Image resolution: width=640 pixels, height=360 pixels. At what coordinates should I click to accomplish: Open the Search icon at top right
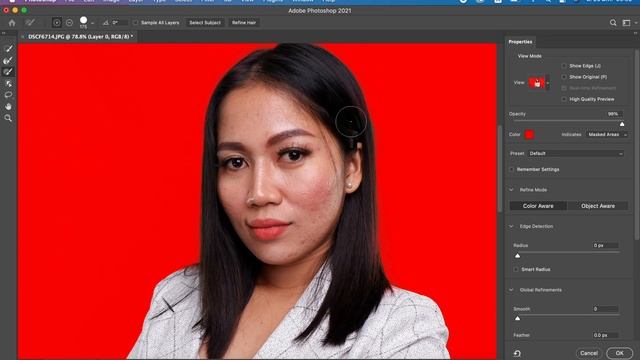point(613,23)
